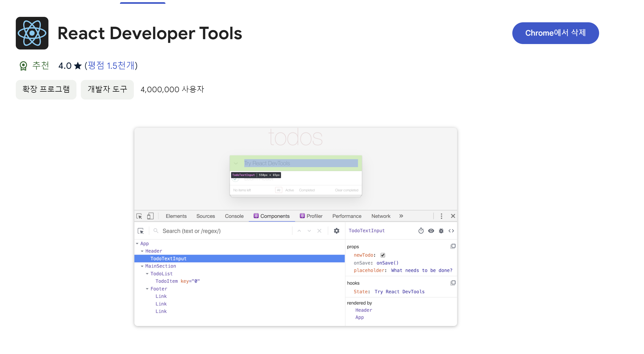Go to next search result arrow
This screenshot has height=354, width=644.
(309, 231)
